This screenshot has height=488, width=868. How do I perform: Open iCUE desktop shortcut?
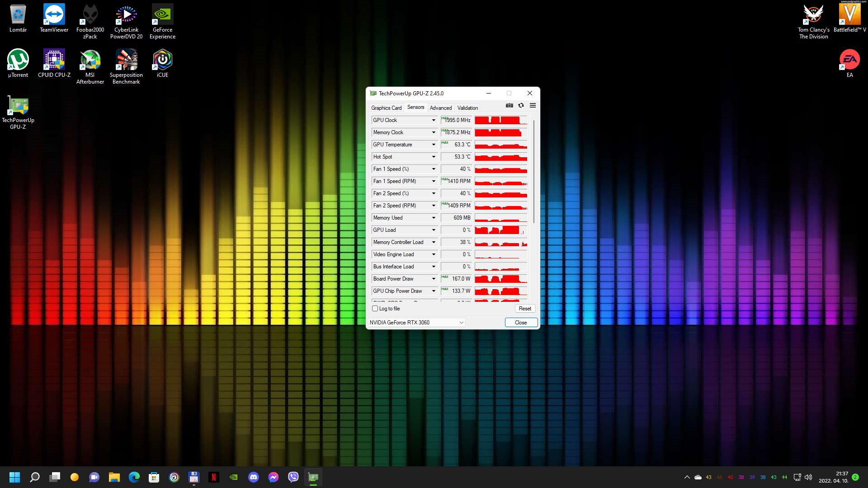coord(162,64)
